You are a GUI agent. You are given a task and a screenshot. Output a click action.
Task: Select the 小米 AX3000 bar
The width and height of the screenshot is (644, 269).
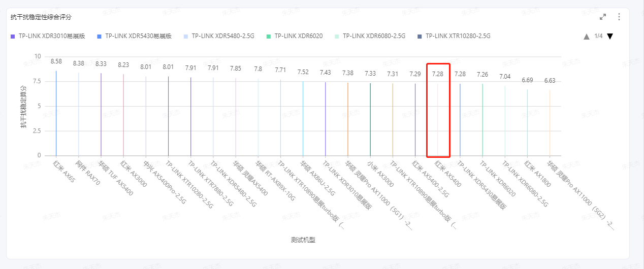coord(370,119)
